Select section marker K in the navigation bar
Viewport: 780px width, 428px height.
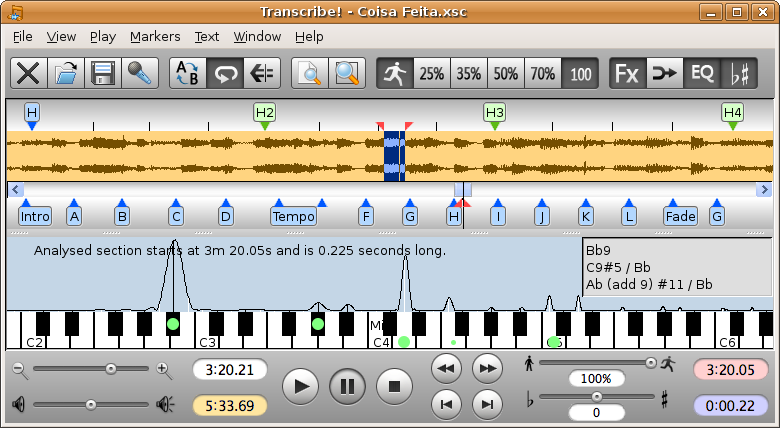(585, 216)
